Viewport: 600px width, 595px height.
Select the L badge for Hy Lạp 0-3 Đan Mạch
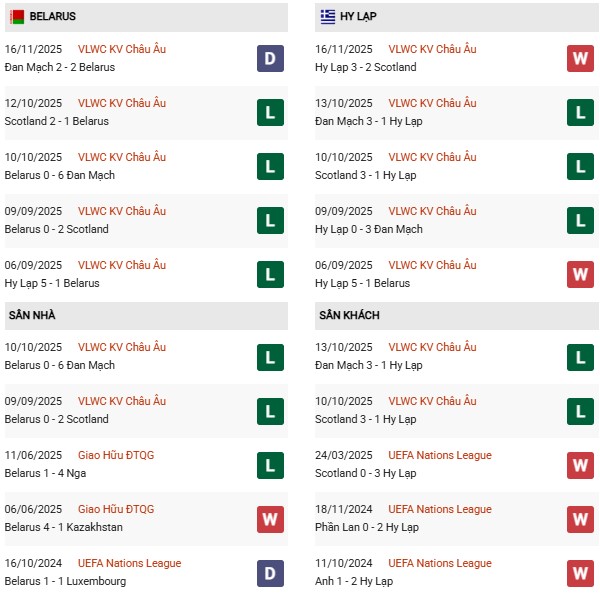[x=580, y=221]
